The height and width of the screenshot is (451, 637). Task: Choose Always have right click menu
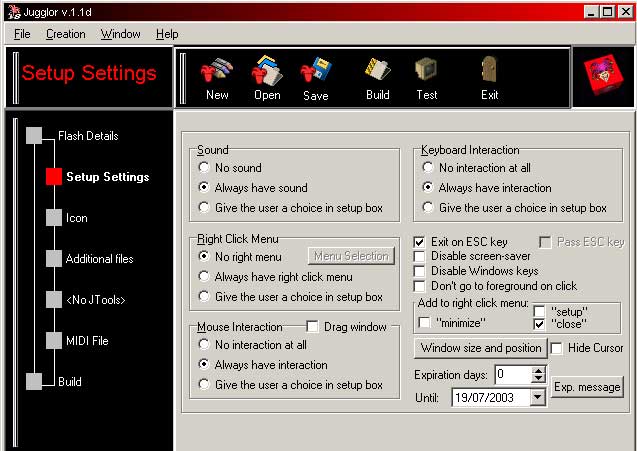tap(204, 276)
